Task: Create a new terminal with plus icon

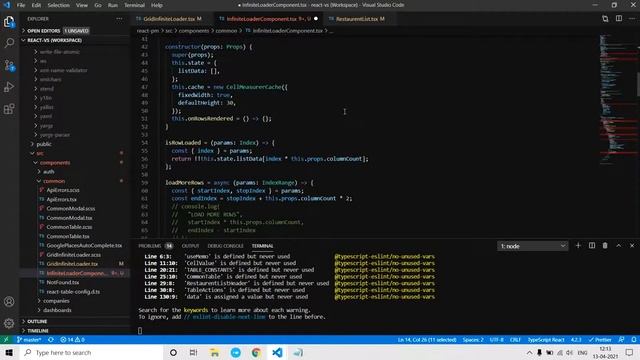Action: pos(578,246)
